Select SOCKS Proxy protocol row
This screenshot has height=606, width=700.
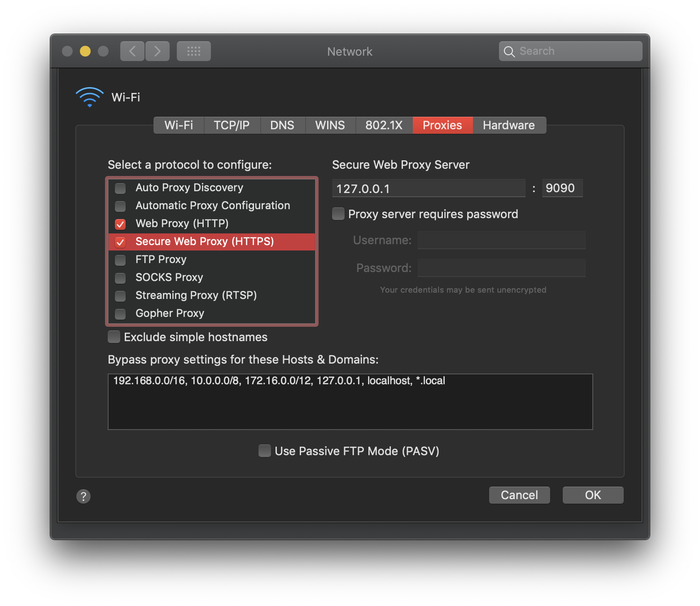pos(212,277)
